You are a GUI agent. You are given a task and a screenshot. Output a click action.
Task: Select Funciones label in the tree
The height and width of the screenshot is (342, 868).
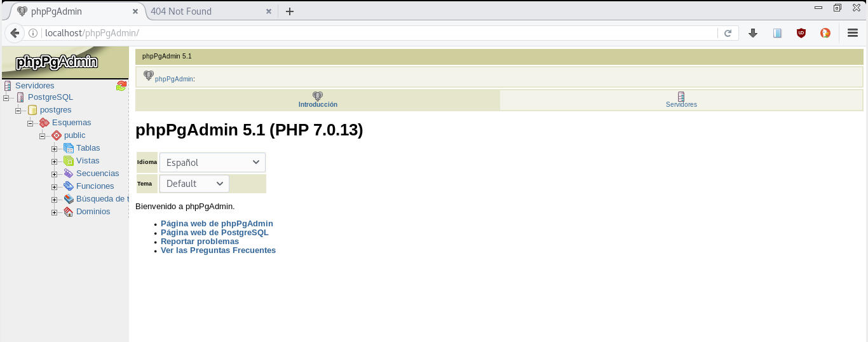95,186
